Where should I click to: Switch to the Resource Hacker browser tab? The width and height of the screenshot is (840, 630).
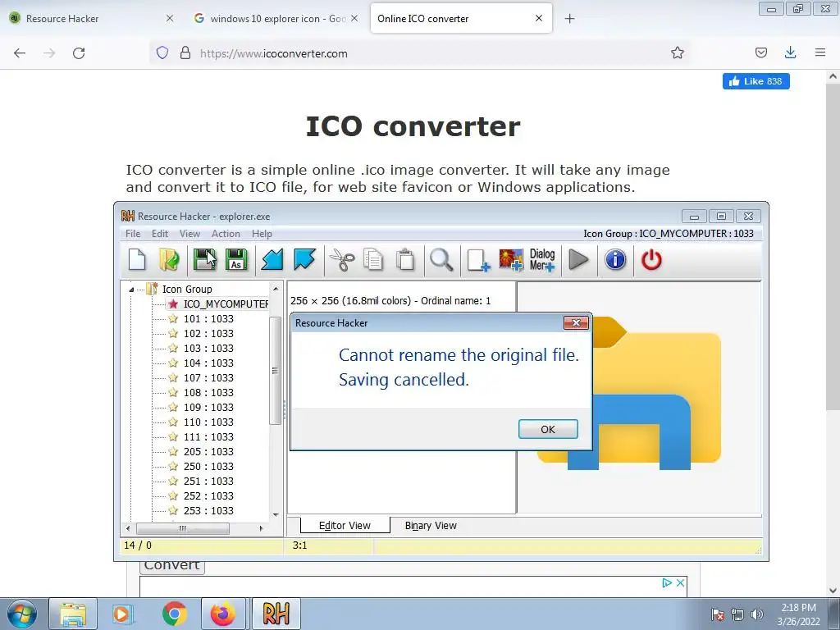pos(92,18)
